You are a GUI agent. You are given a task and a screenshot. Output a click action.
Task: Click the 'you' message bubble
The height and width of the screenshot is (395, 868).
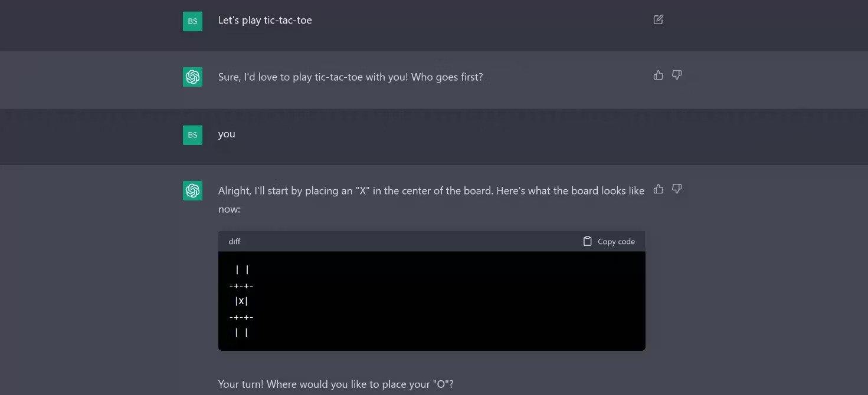click(227, 134)
